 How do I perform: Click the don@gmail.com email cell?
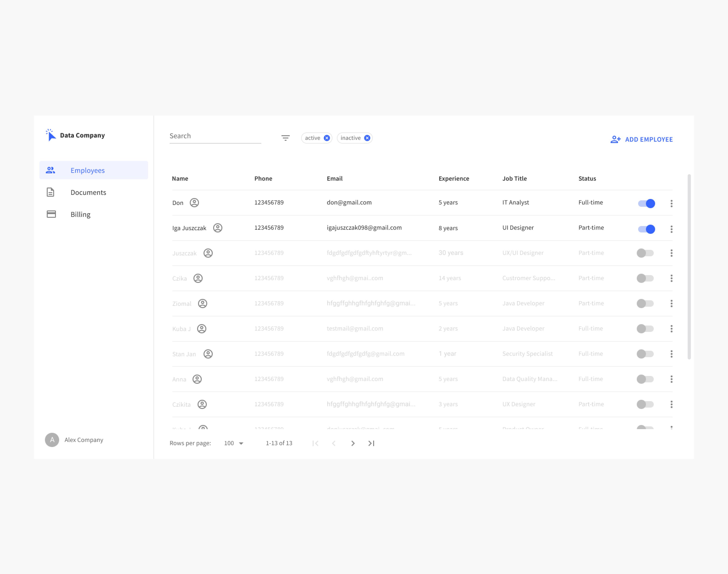click(349, 202)
